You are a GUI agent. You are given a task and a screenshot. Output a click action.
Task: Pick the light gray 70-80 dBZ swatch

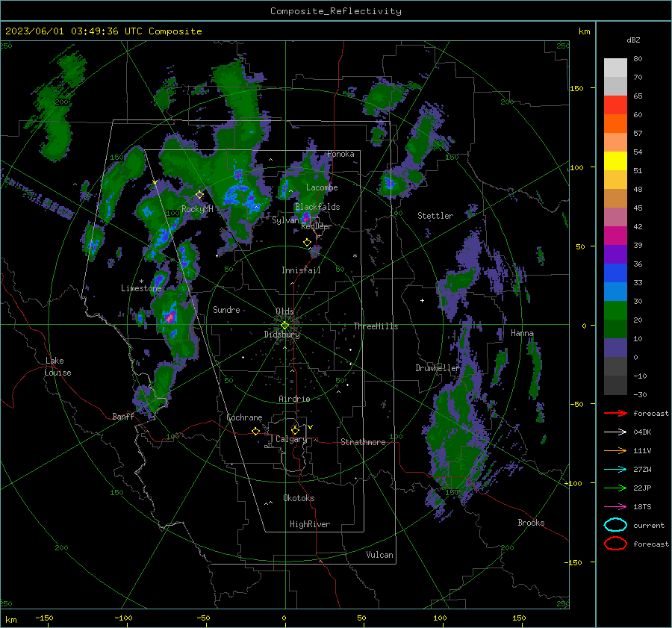pyautogui.click(x=615, y=68)
